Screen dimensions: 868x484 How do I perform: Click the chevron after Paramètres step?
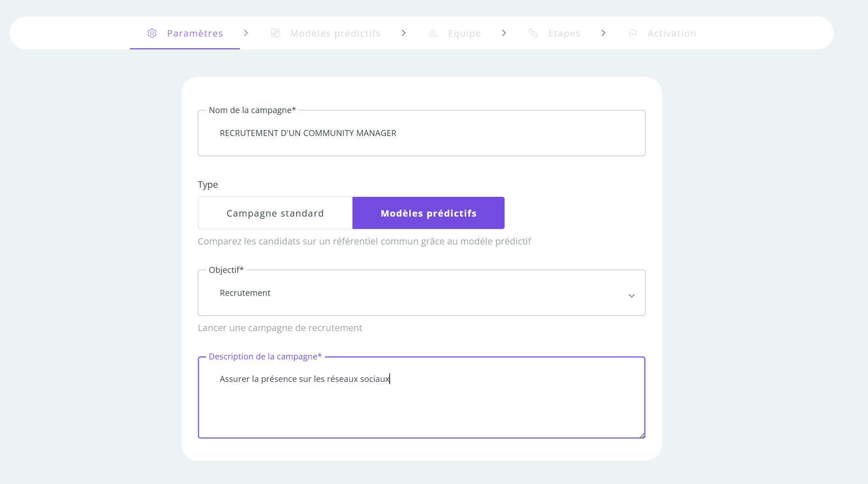[246, 33]
